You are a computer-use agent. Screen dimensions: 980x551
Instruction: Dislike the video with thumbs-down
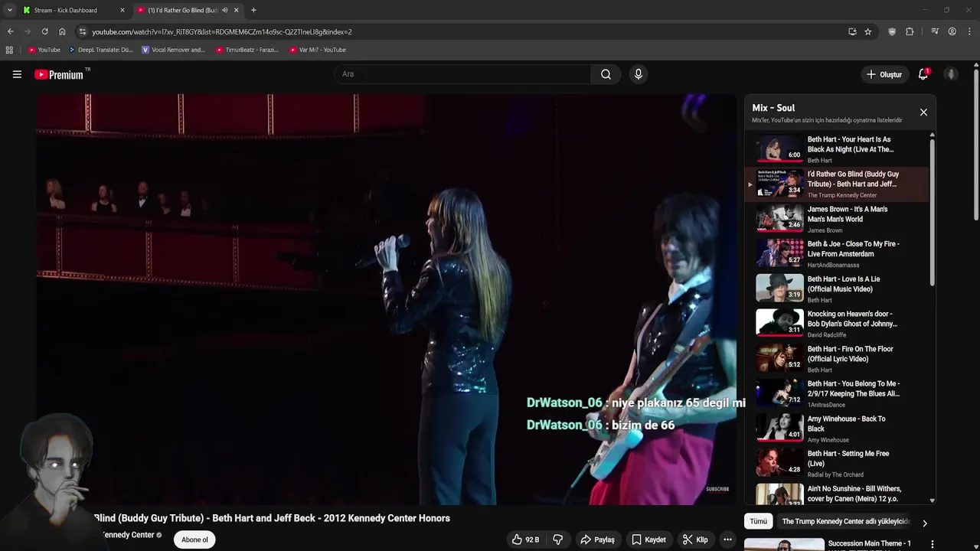click(558, 540)
